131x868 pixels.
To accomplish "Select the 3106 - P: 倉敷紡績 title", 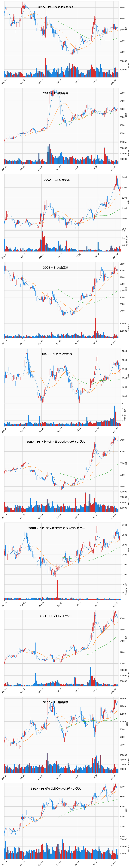I will [56, 702].
